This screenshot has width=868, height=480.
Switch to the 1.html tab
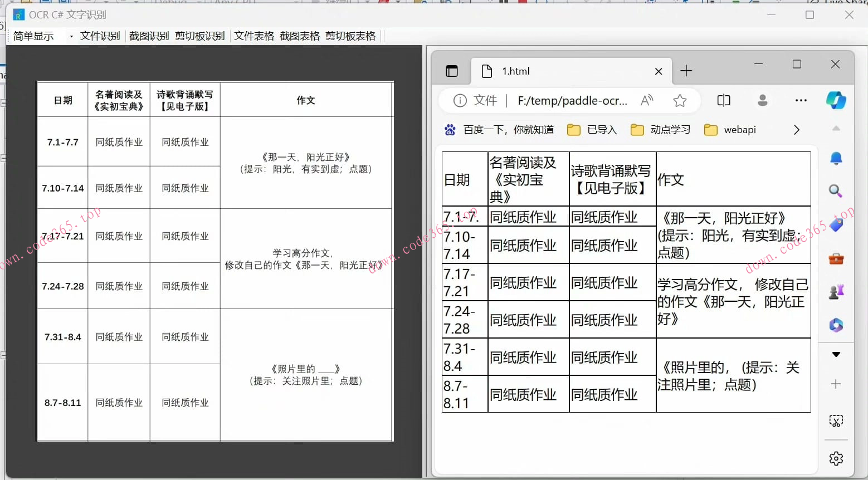point(557,71)
